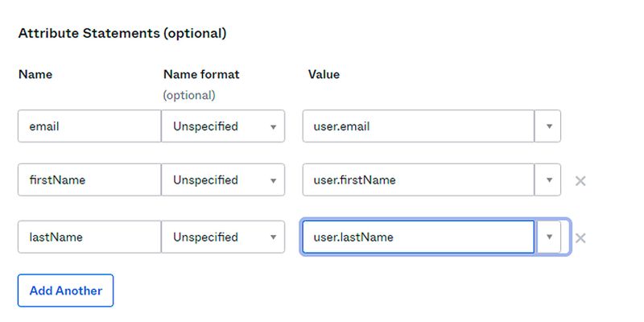Remove the lastName attribute row
644x322 pixels.
580,238
